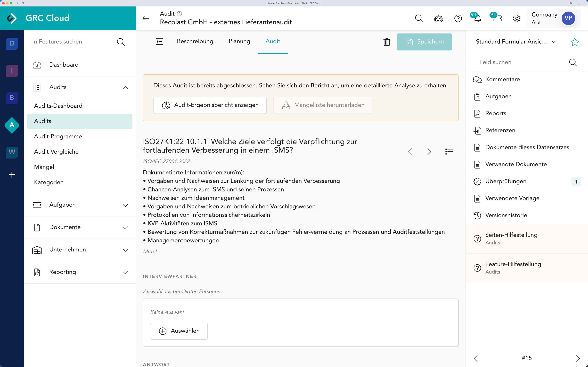Click the back arrow next to Audit title
The height and width of the screenshot is (367, 588).
point(146,19)
